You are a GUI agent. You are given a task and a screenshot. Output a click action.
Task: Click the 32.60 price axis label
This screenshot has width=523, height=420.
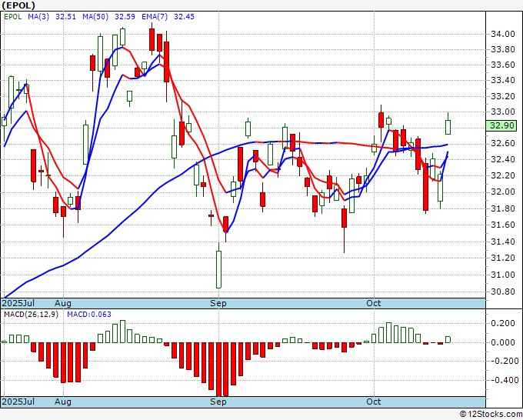502,143
